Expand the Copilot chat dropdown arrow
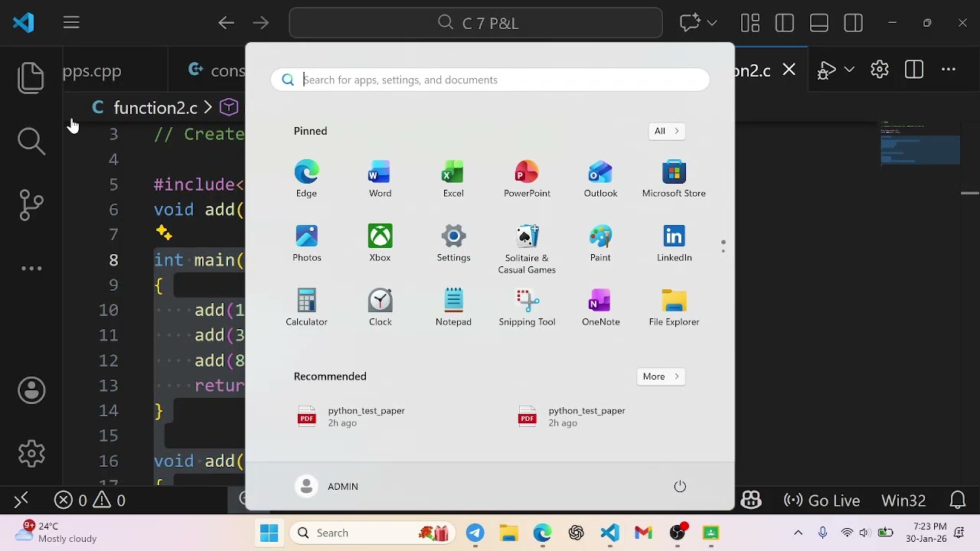Screen dimensions: 980x551 click(x=712, y=23)
